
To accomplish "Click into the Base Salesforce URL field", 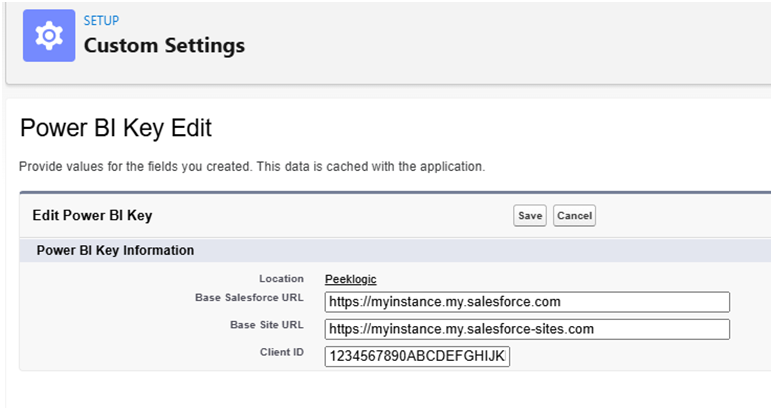I will click(x=527, y=302).
